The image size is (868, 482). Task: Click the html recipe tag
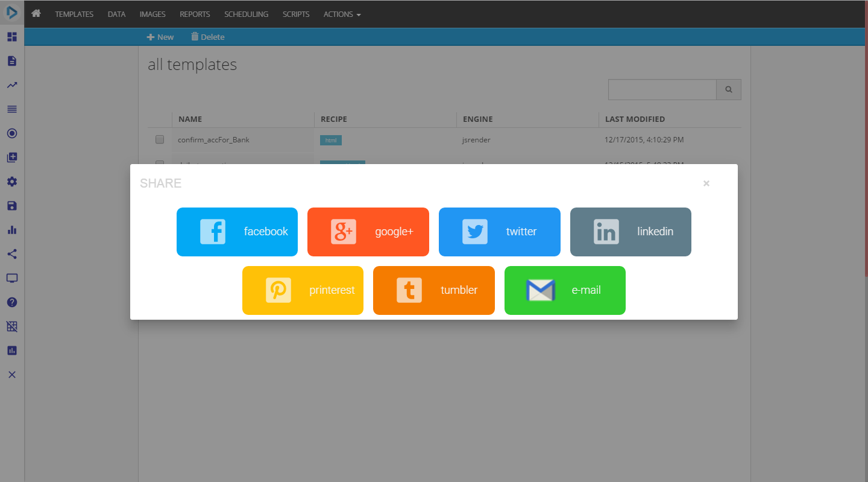pyautogui.click(x=331, y=140)
